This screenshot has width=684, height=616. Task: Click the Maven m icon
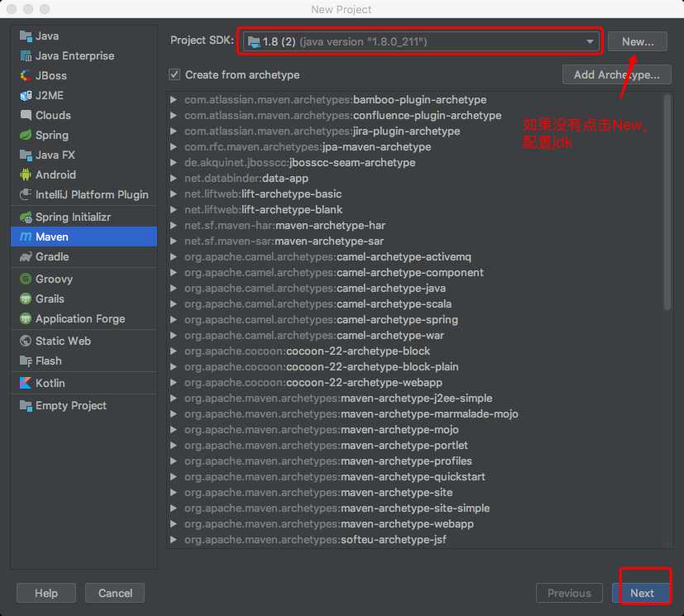[x=26, y=236]
